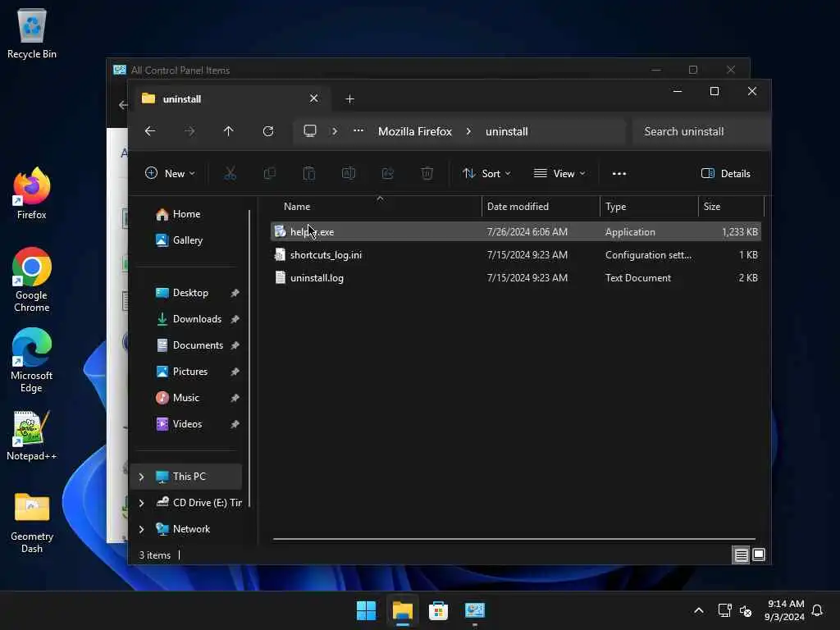Viewport: 840px width, 630px height.
Task: Click the volume muted tray icon
Action: tap(746, 610)
